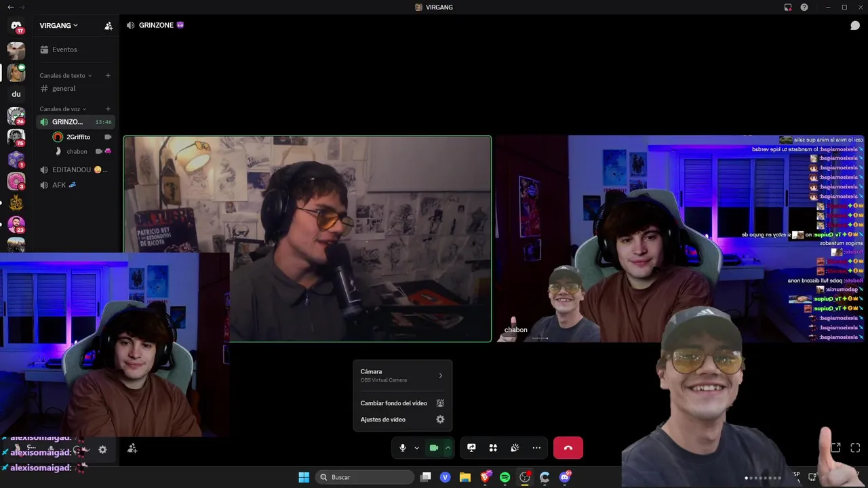868x488 pixels.
Task: Go back with the title bar arrow
Action: (x=10, y=7)
